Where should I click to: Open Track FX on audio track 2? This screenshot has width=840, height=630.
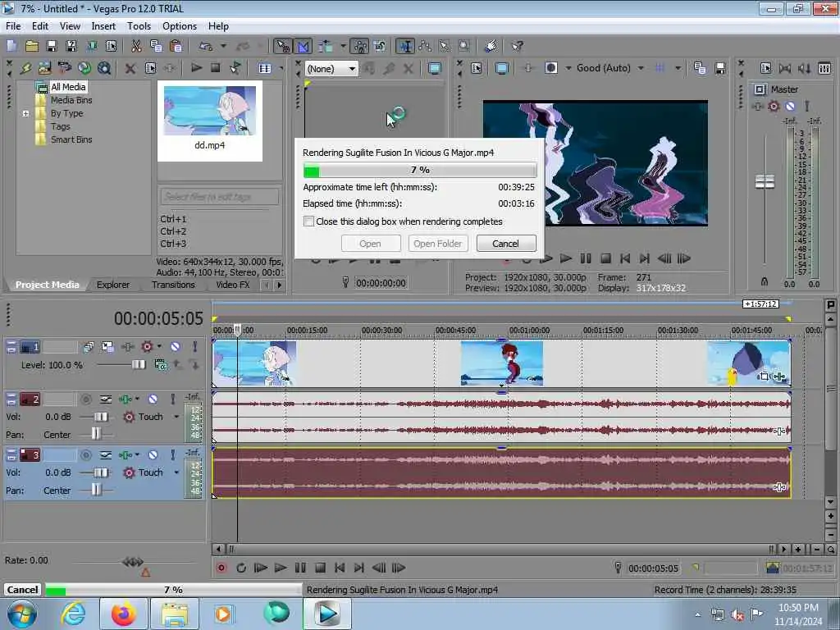point(126,399)
